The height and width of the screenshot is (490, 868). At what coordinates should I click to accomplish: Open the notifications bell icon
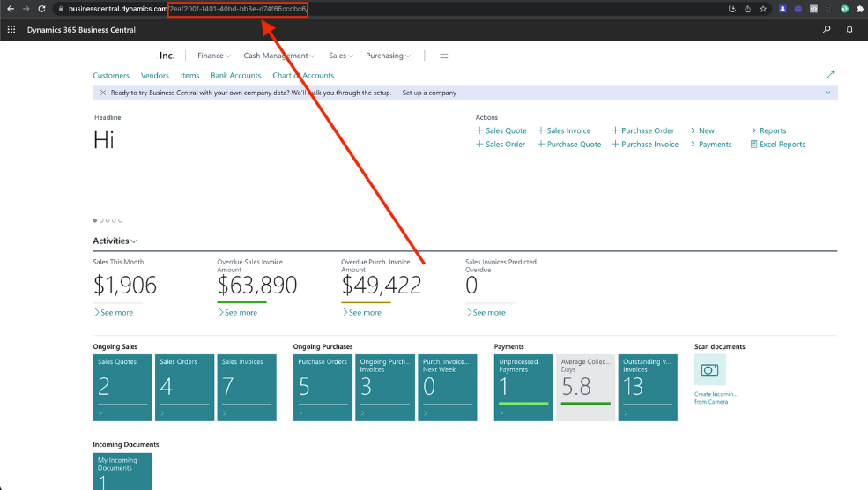[x=849, y=29]
